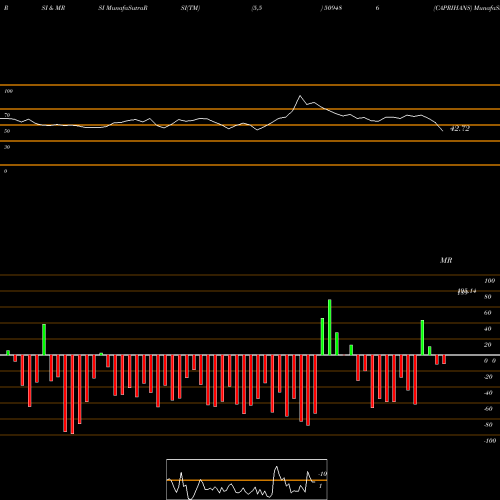
Task: Select the MR axis label 20
Action: (x=487, y=345)
